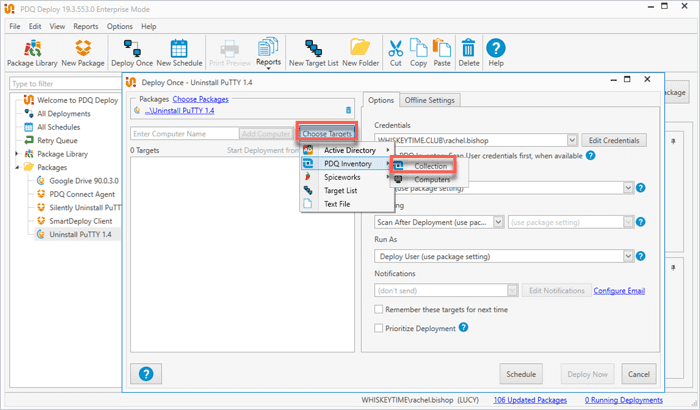Open the Notifications dropdown

tap(512, 290)
